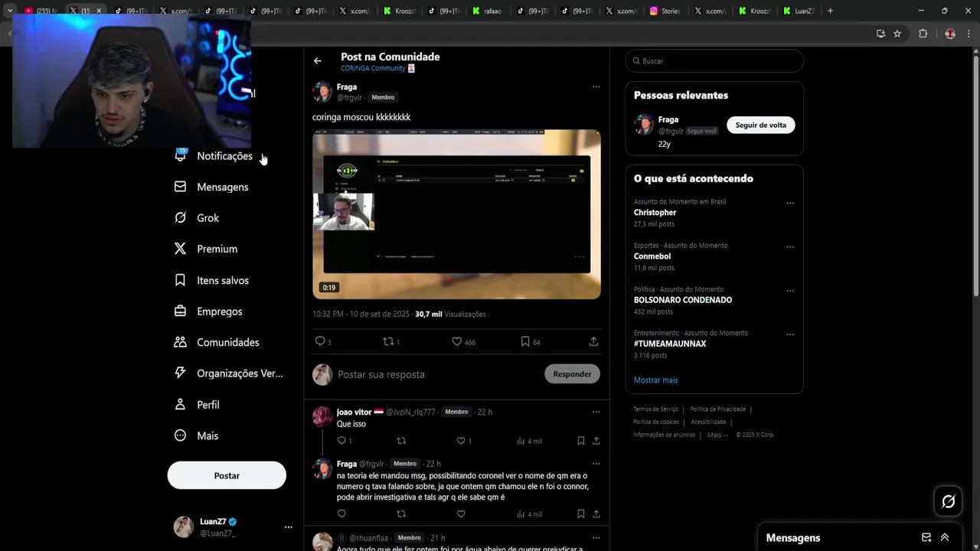Open the Notificações page
The image size is (980, 551).
click(214, 155)
